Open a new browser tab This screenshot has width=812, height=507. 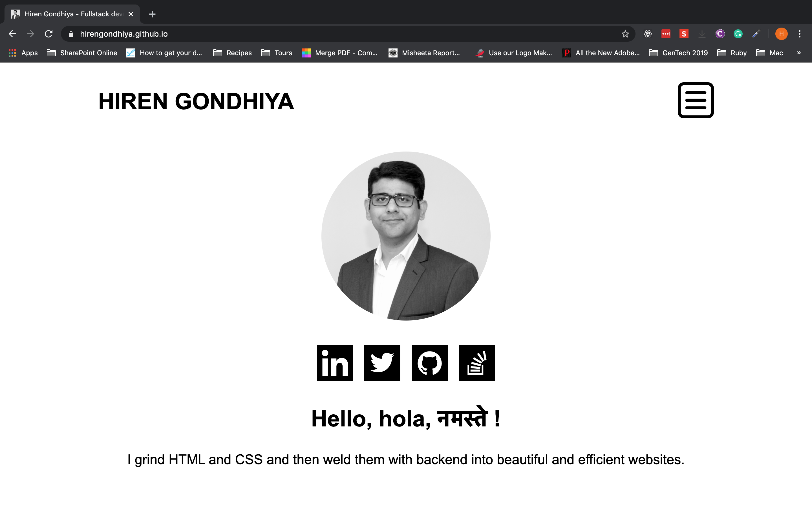coord(152,14)
